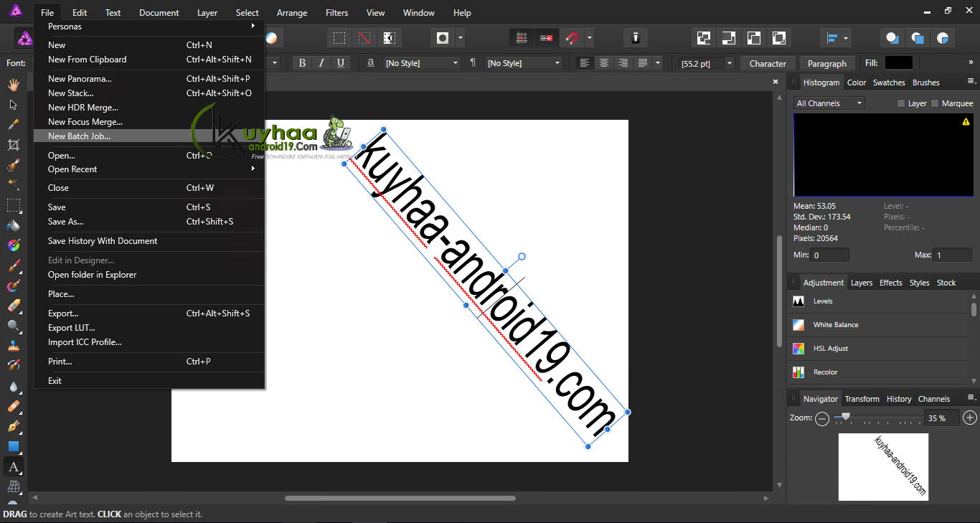The image size is (980, 523).
Task: Click the Histogram Min input field
Action: tap(830, 255)
